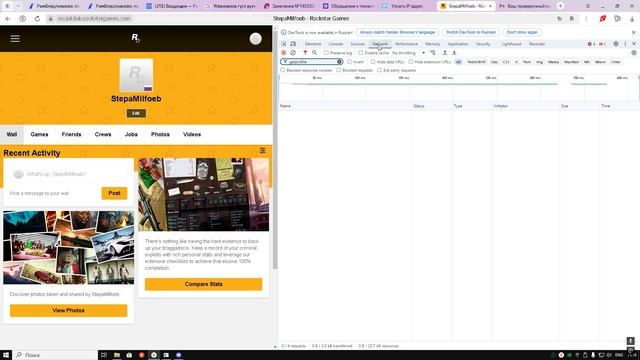Open DevTools more options menu
640x360 pixels.
pos(625,44)
